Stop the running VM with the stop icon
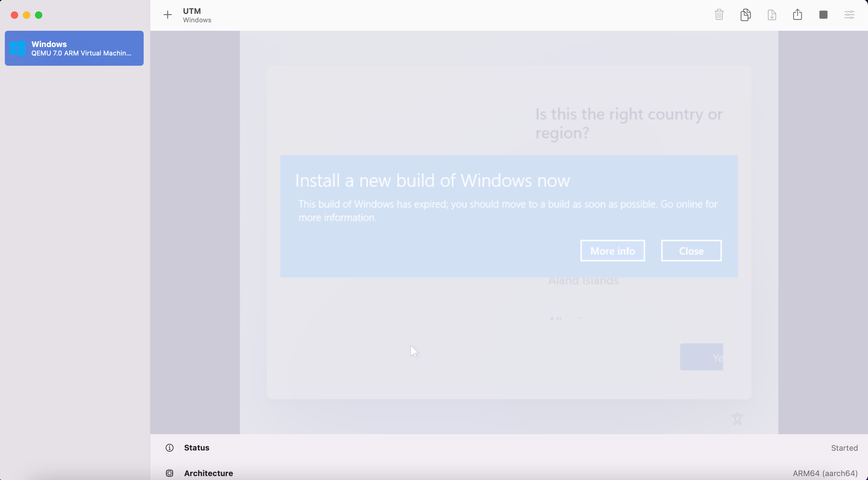 pyautogui.click(x=823, y=14)
